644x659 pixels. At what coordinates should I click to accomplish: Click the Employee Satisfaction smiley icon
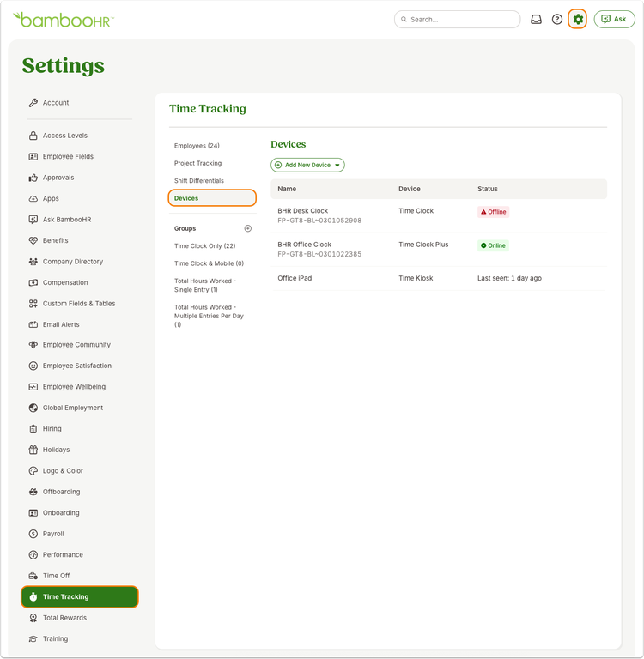(33, 366)
